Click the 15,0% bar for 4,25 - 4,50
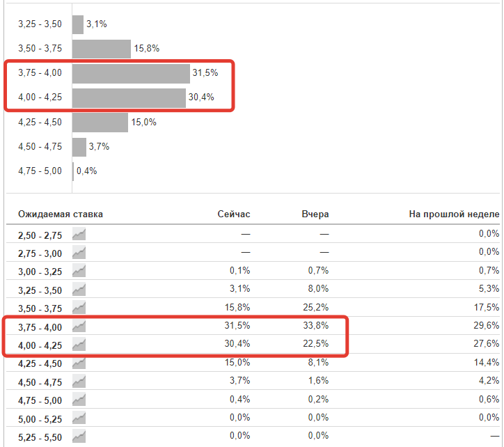Image resolution: width=504 pixels, height=447 pixels. 100,123
